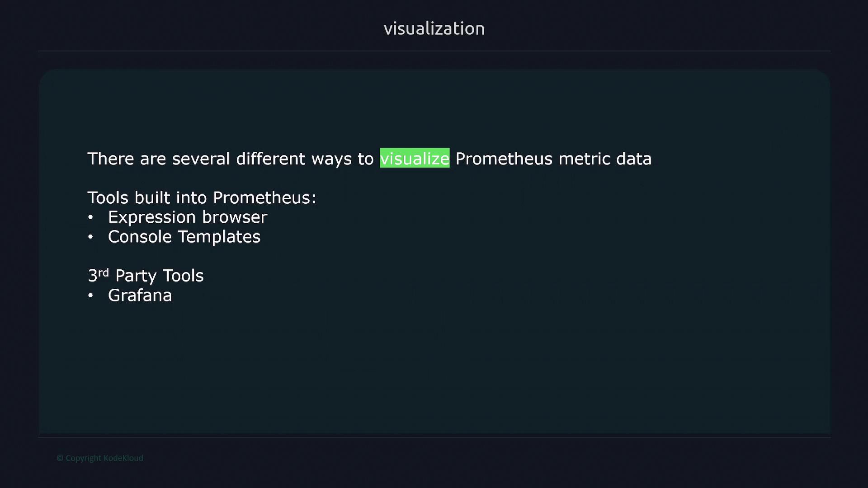Click the 'visualization' slide title
This screenshot has width=868, height=488.
click(434, 28)
